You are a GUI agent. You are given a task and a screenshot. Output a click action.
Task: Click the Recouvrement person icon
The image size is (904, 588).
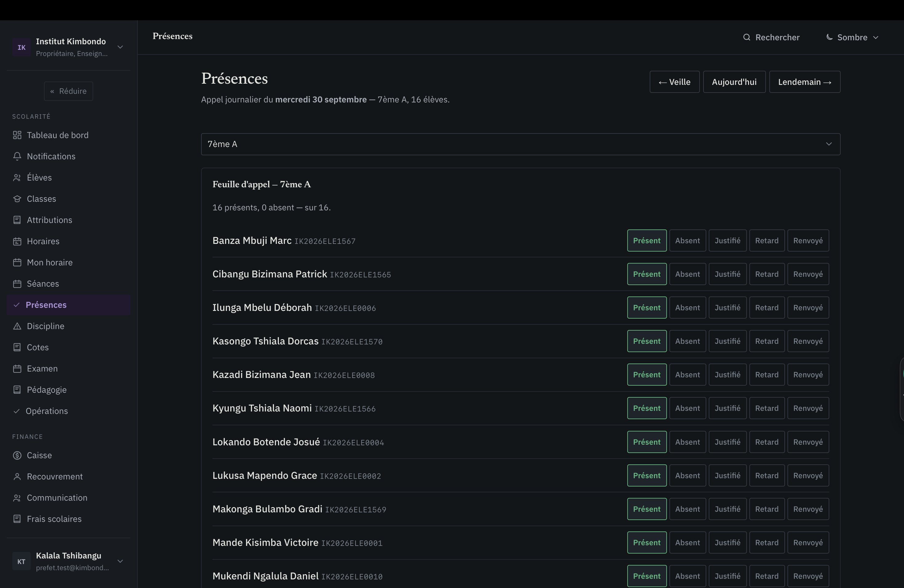pos(17,477)
